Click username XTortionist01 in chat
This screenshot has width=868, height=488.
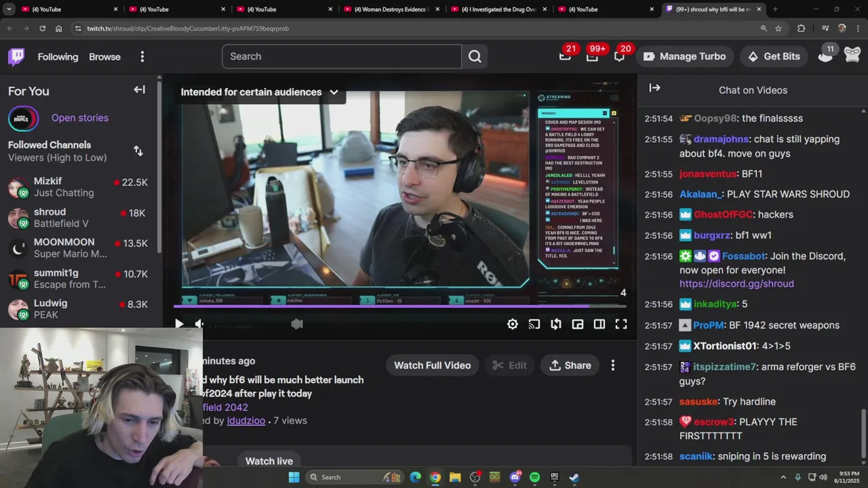click(x=725, y=346)
